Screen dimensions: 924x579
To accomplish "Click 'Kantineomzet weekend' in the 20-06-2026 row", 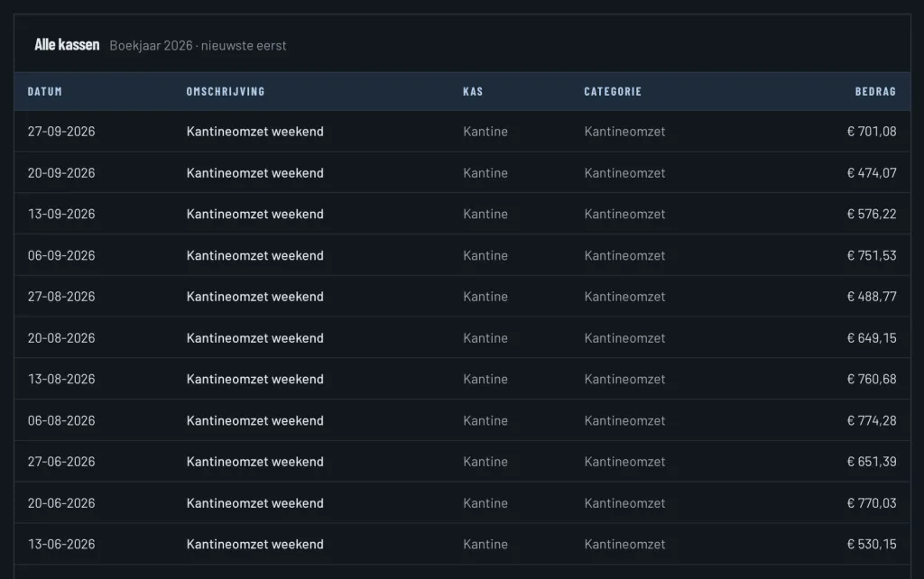I will point(255,502).
